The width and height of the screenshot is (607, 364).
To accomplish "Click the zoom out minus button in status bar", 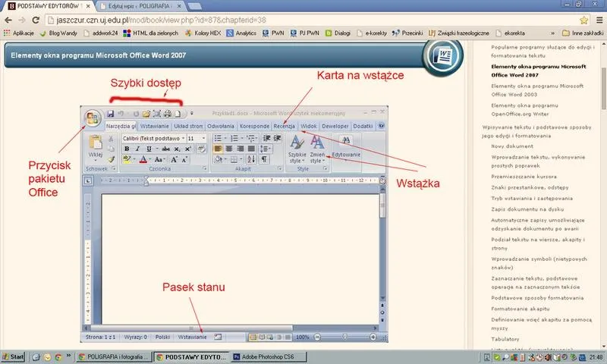I will point(317,337).
